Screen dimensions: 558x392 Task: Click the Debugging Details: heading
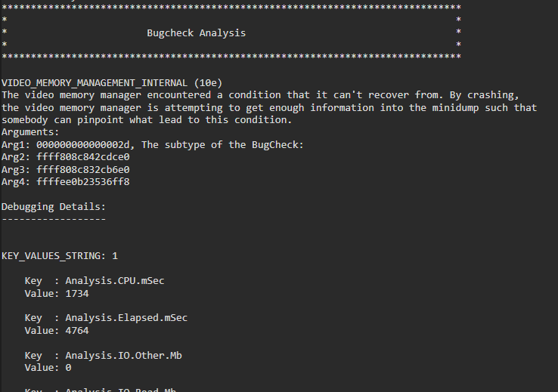(54, 206)
